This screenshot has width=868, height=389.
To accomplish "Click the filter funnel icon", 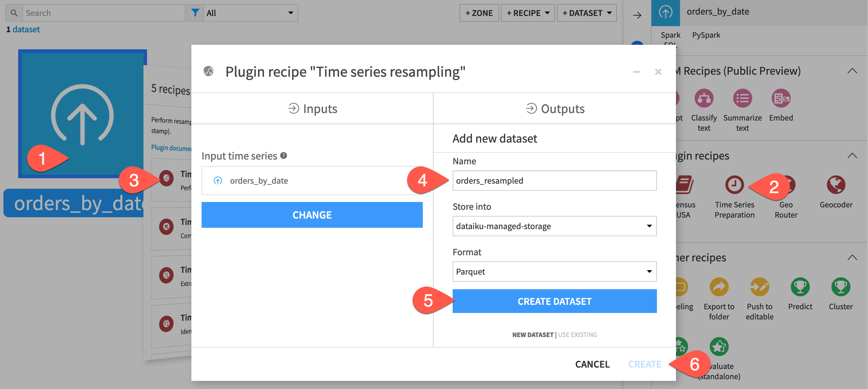I will (195, 13).
